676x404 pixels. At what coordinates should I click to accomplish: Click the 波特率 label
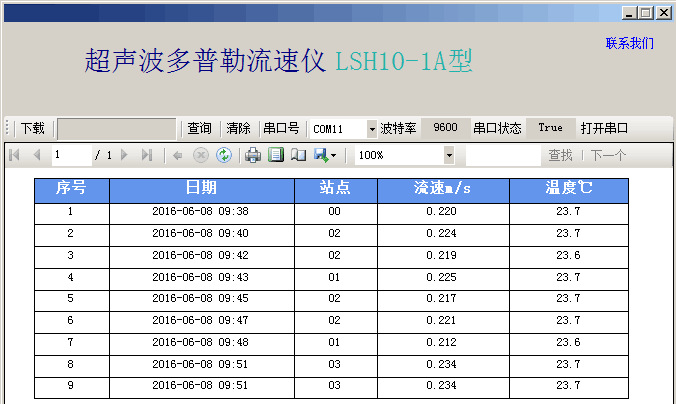(x=398, y=128)
